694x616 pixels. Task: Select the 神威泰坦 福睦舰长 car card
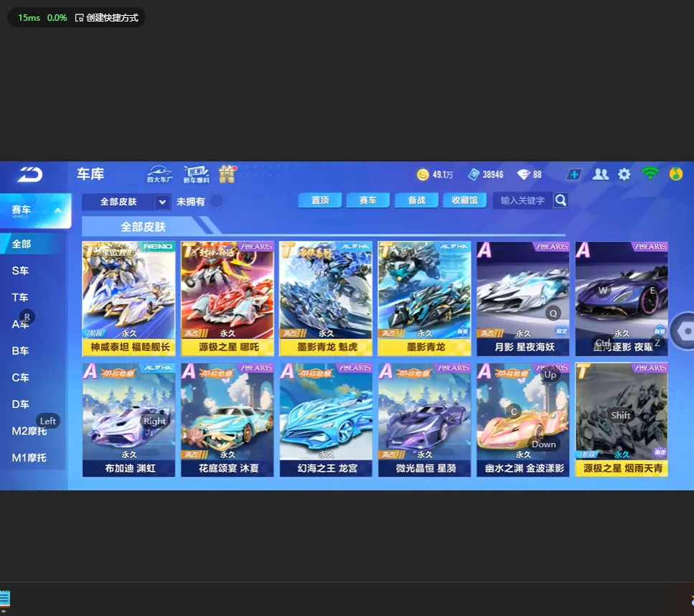128,299
